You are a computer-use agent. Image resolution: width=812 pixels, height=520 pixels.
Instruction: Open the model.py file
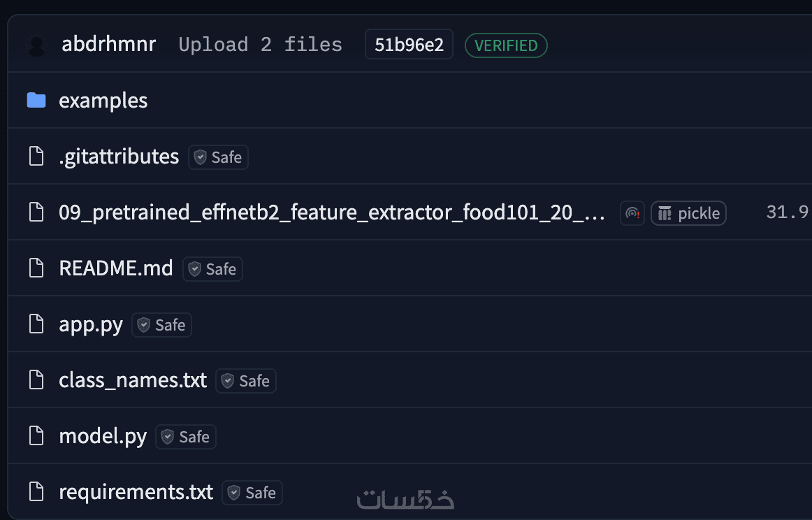[x=103, y=436]
